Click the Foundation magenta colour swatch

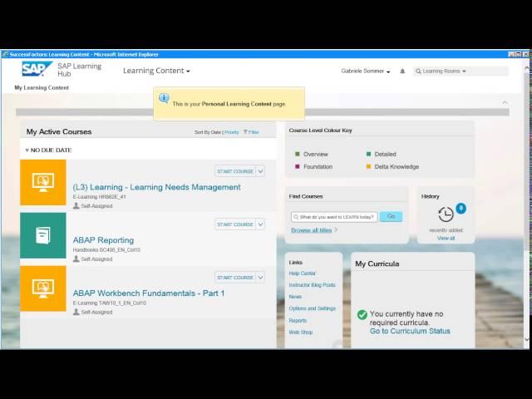tap(298, 166)
